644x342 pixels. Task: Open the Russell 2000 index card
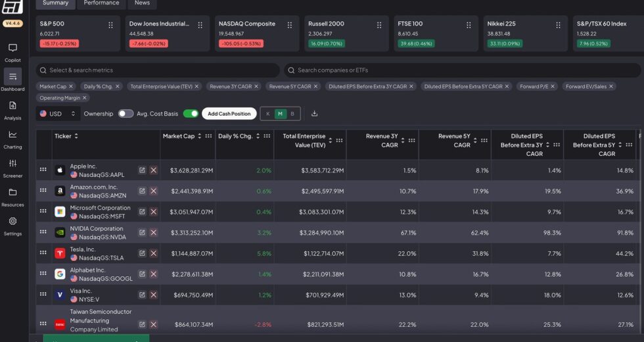[346, 34]
